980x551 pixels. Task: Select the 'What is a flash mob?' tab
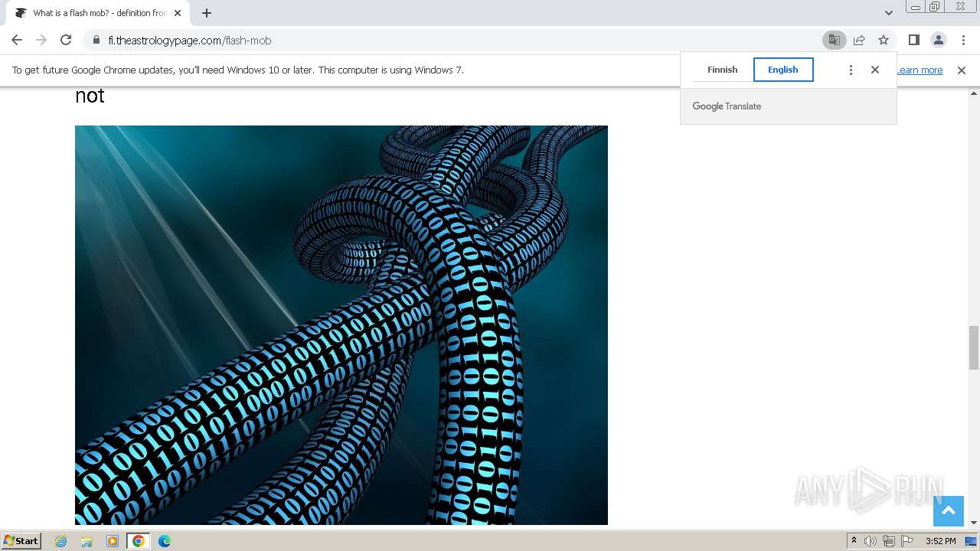(x=96, y=13)
